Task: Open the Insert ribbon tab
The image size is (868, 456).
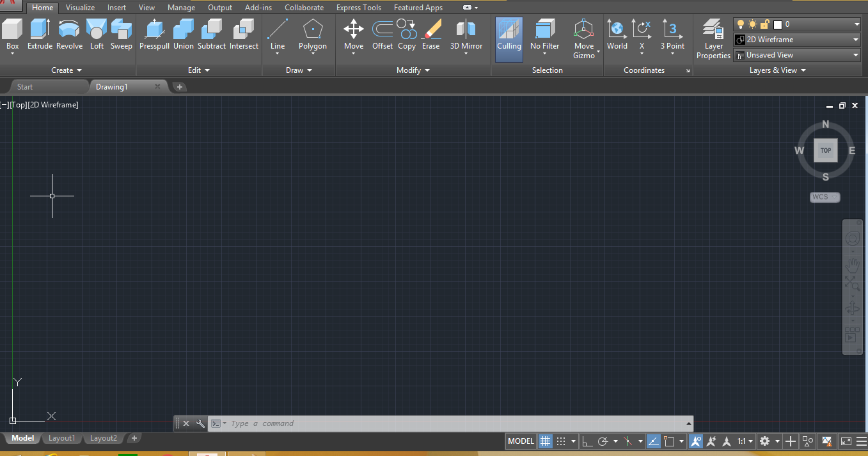Action: coord(116,8)
